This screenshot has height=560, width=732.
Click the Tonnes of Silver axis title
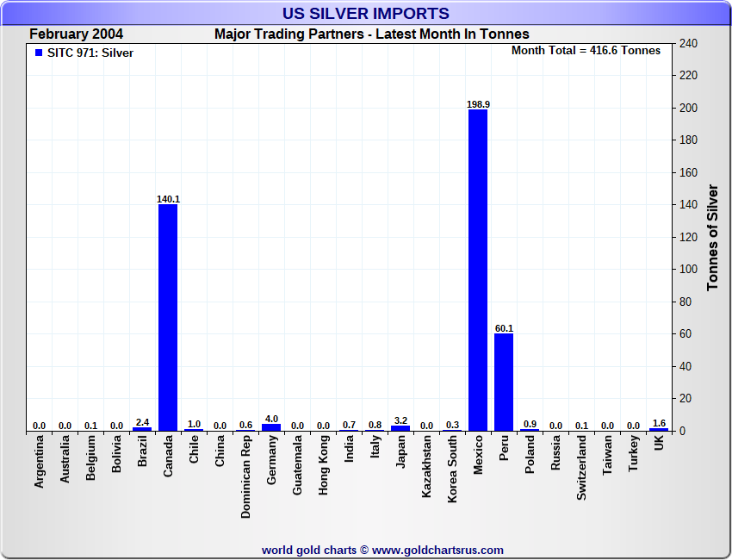[x=712, y=237]
